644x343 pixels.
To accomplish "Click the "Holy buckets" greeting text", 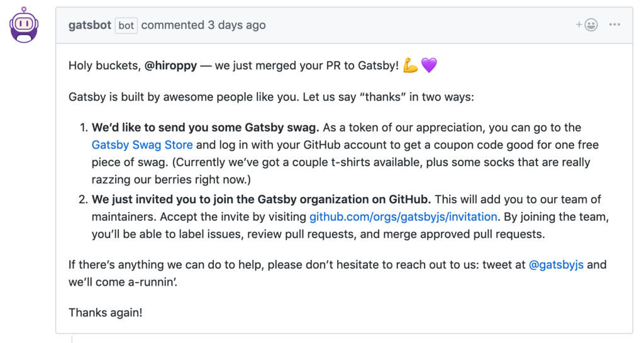I will (x=104, y=65).
